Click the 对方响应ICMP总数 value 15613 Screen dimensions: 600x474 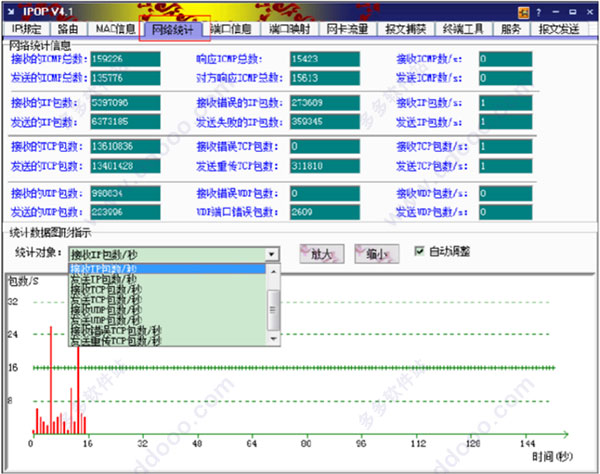click(324, 78)
